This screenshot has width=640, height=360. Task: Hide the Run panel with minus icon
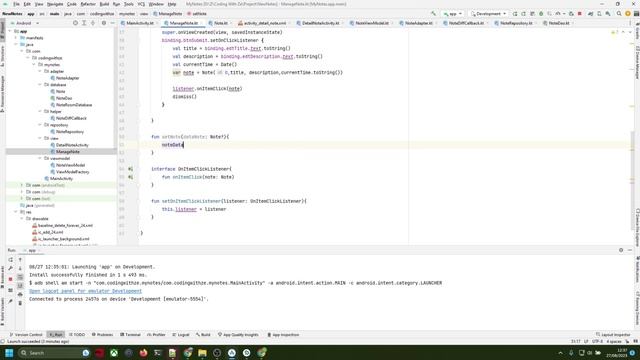pos(630,250)
